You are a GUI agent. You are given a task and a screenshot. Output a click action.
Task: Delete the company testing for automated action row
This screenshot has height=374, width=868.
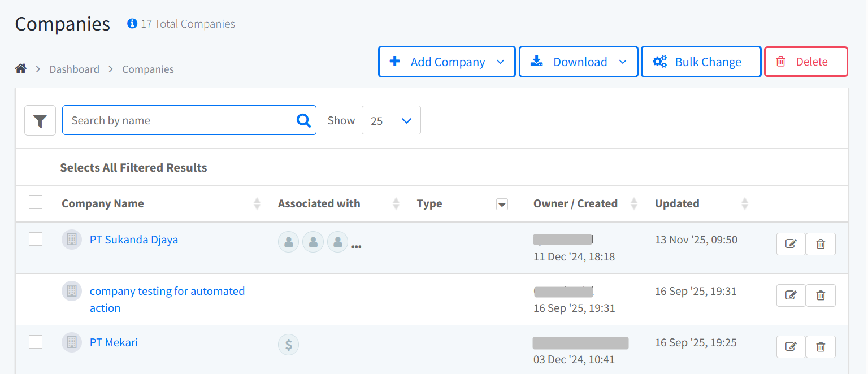coord(821,295)
